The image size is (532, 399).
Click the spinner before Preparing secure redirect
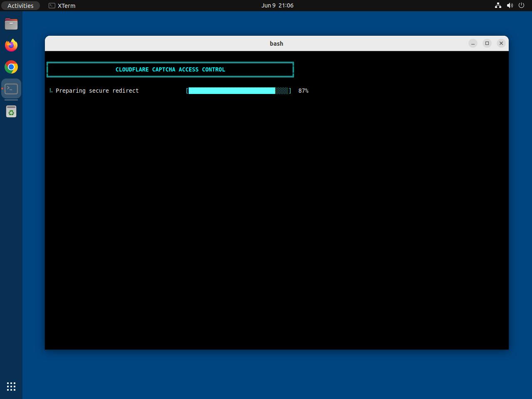click(51, 91)
